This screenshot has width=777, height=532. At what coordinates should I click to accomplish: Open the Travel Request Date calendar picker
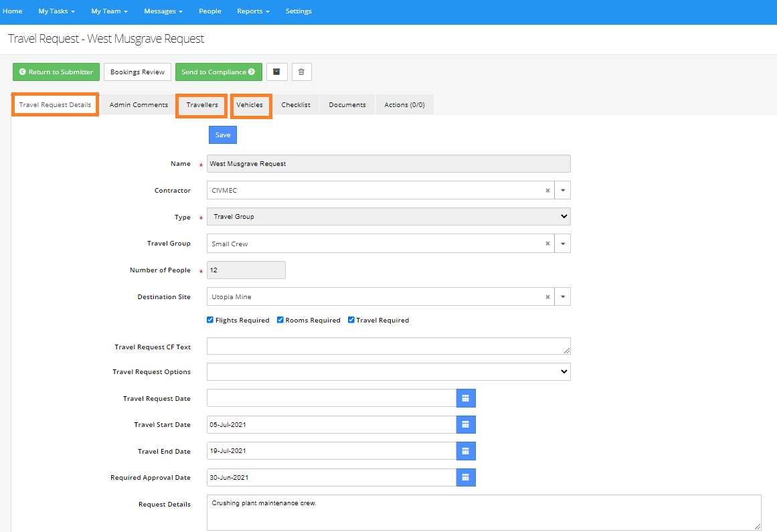point(466,397)
